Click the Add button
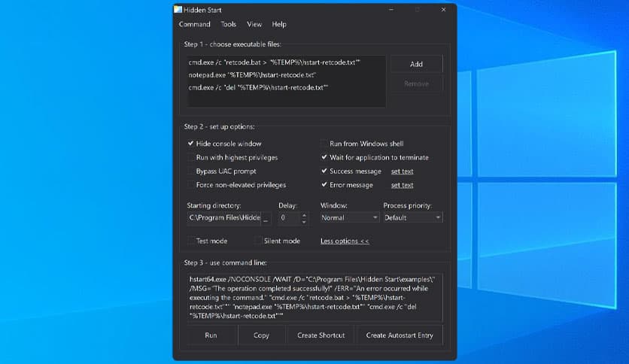629x364 pixels. click(x=416, y=64)
